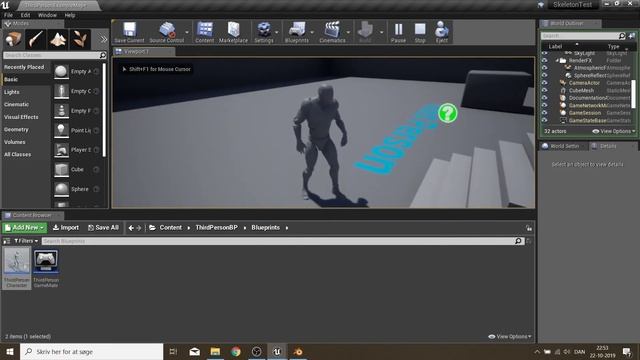Select the Paint mode brush icon

point(36,39)
